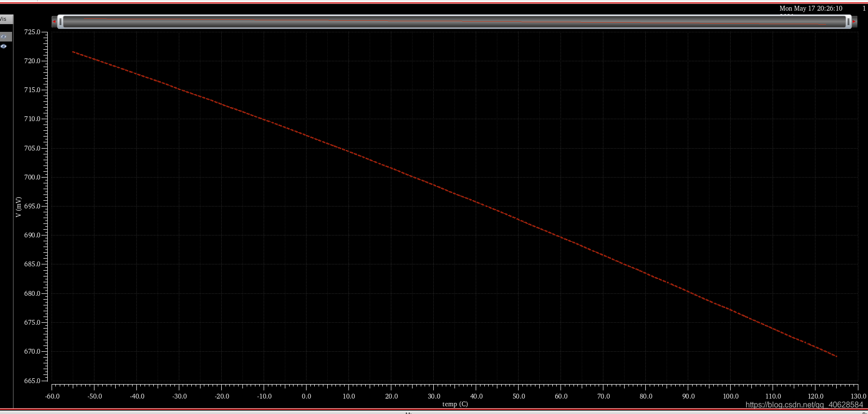Click the x-axis label "-20.0"
Viewport: 868px width, 414px height.
(x=222, y=396)
